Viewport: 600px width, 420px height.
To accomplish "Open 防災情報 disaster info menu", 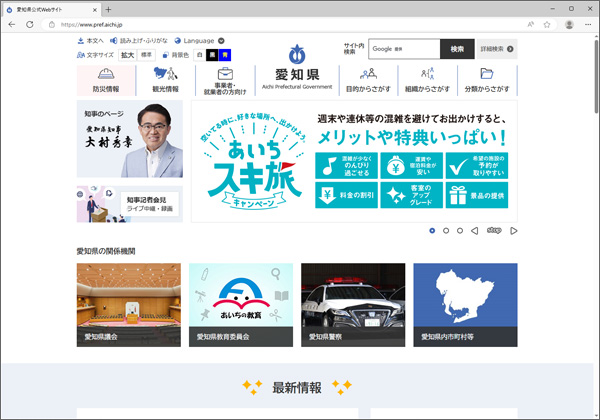I will point(106,80).
